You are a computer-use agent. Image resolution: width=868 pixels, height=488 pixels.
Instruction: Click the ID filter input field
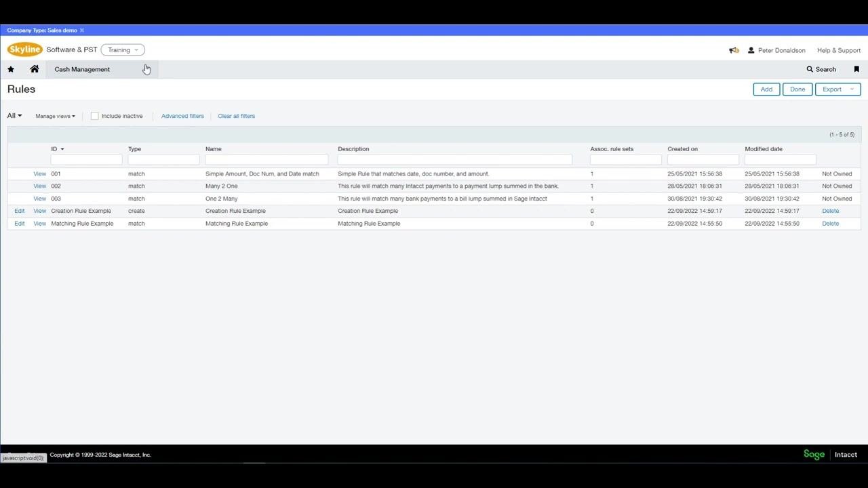coord(86,160)
